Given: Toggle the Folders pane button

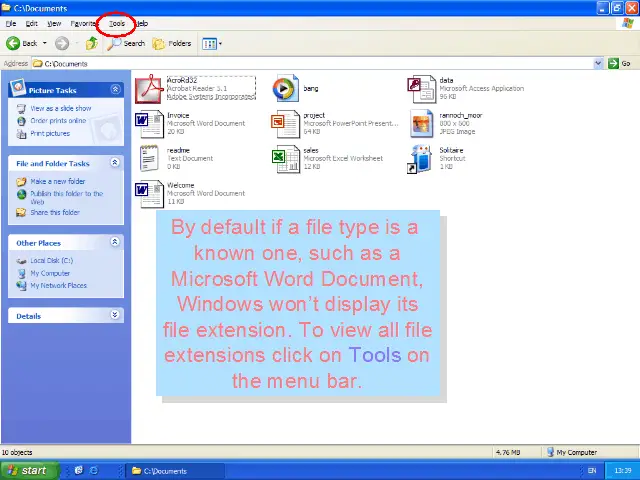Looking at the screenshot, I should (x=172, y=43).
